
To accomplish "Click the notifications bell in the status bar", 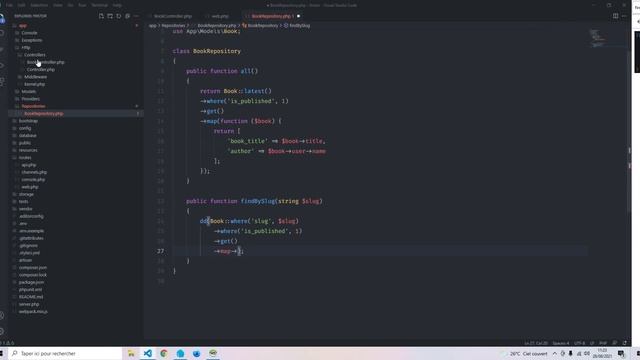I will click(624, 343).
